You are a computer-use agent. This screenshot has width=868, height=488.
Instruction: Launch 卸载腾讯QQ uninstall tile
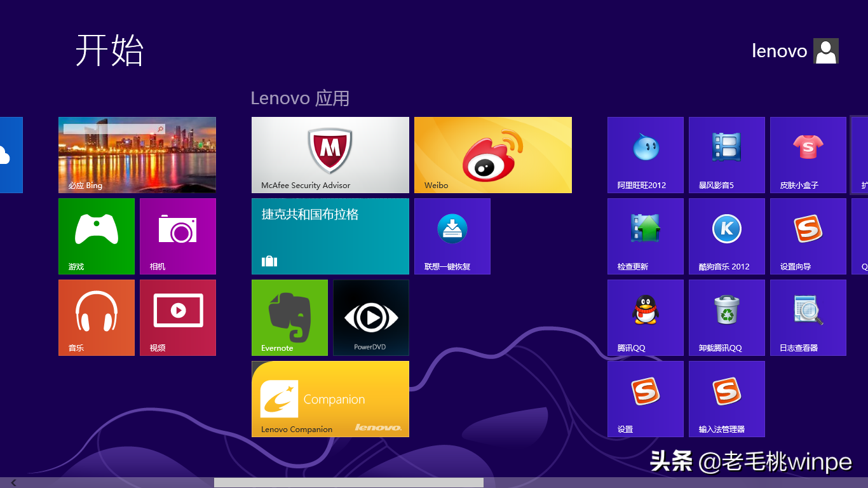pos(727,318)
